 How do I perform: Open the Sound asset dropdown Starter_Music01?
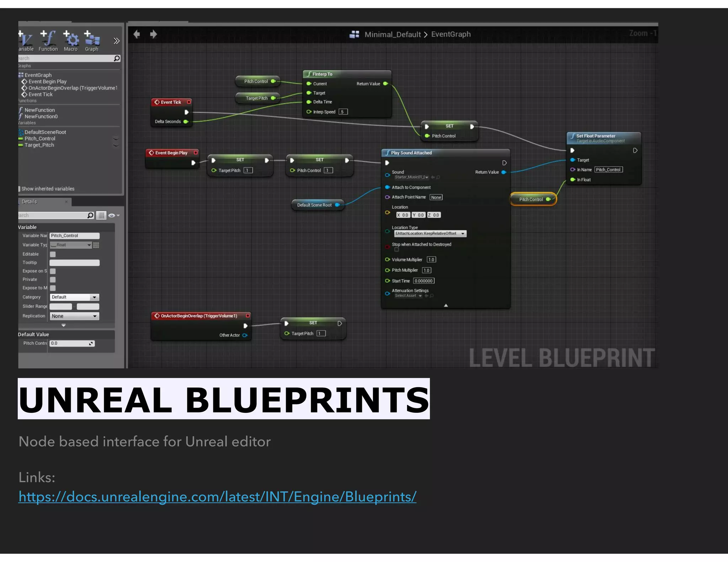pos(412,177)
